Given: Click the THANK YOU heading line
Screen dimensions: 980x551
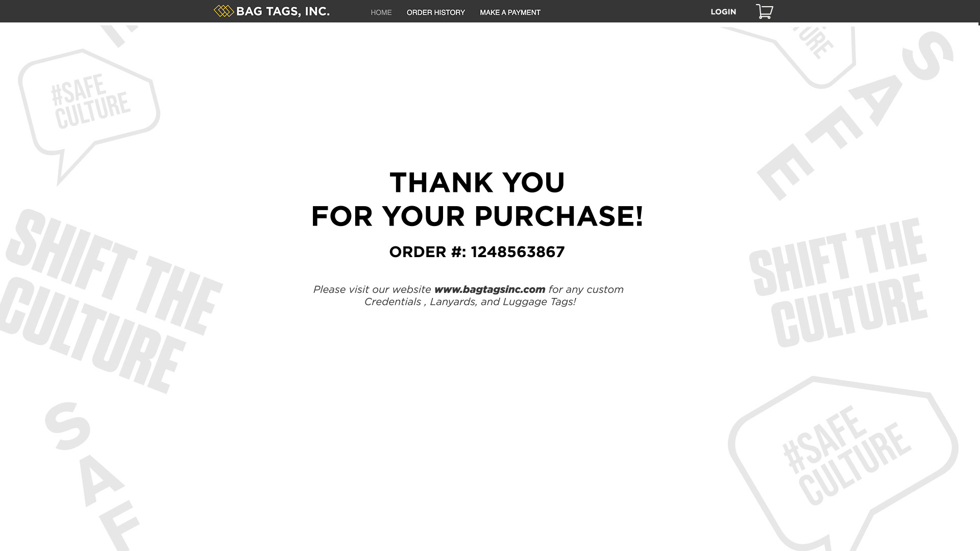Looking at the screenshot, I should [x=477, y=183].
